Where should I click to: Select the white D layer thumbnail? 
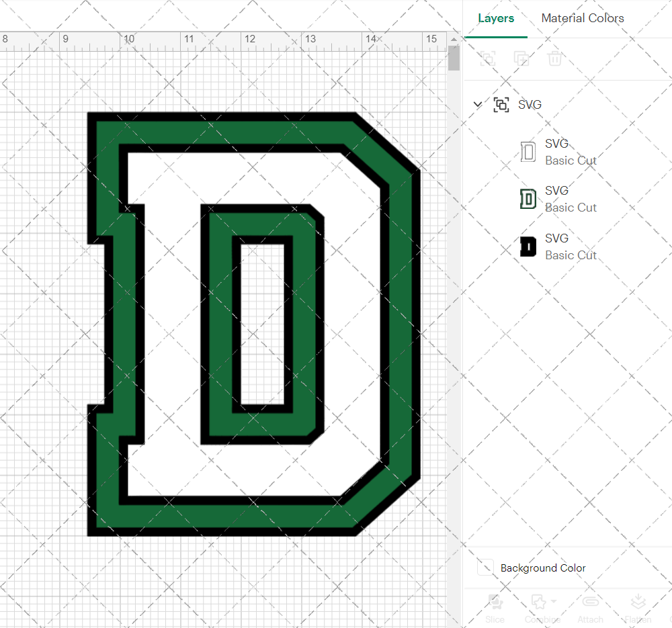point(528,152)
